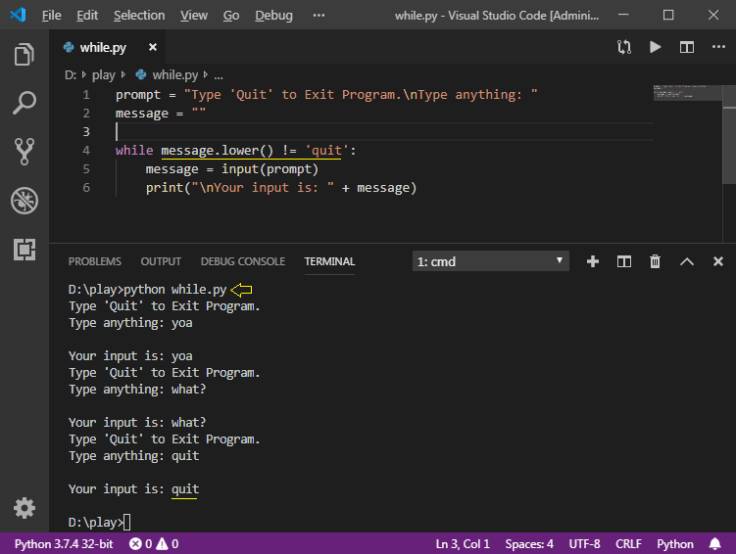736x554 pixels.
Task: Open the Search view in activity bar
Action: point(24,103)
